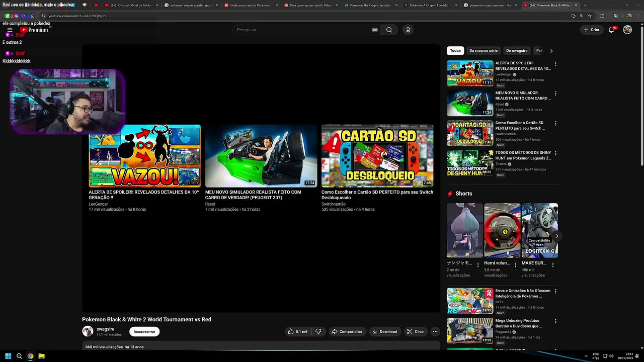Open end-screen video MEU NOVO SIMULADOR thumbnail

[261, 156]
